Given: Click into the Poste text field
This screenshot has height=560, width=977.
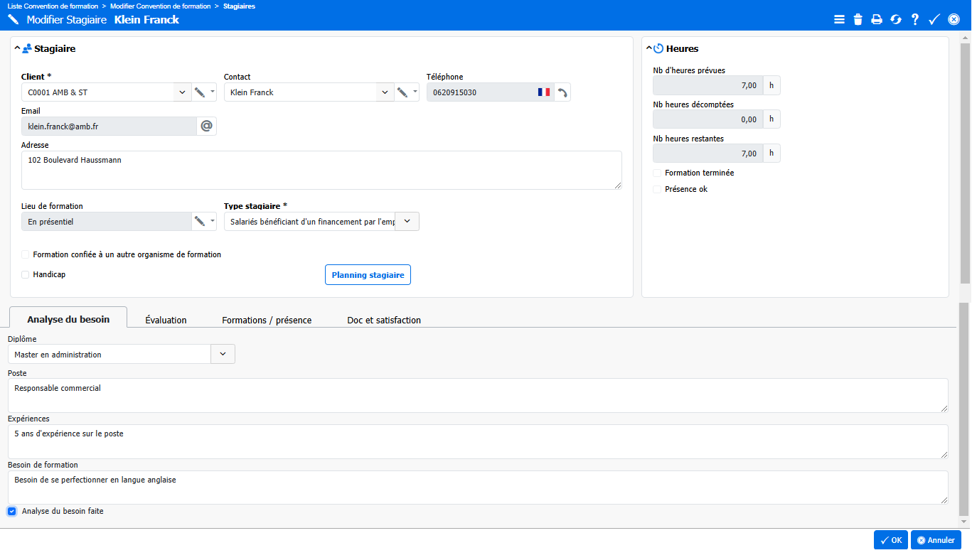Looking at the screenshot, I should click(x=477, y=395).
